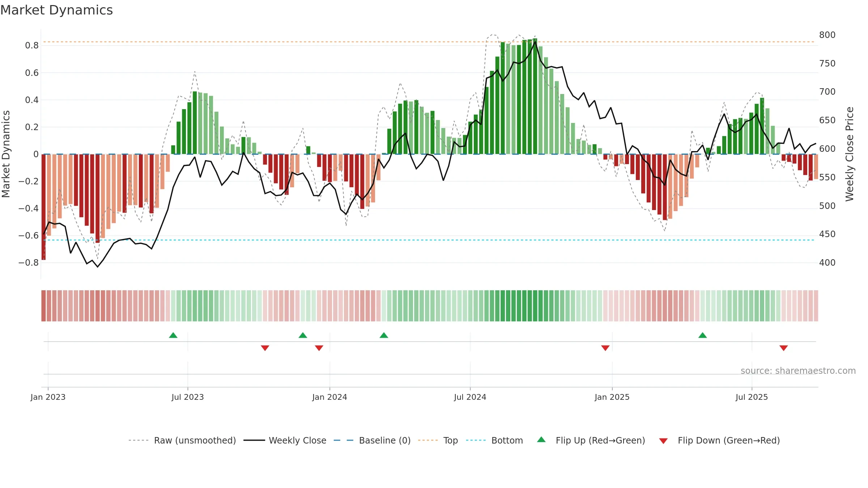Toggle the Weekly Close legend entry

(x=285, y=441)
